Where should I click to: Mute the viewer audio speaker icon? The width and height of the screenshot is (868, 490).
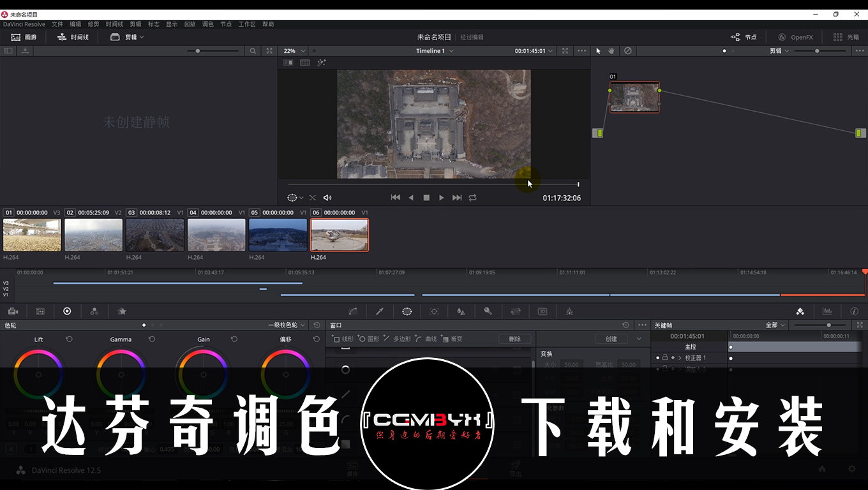(327, 198)
